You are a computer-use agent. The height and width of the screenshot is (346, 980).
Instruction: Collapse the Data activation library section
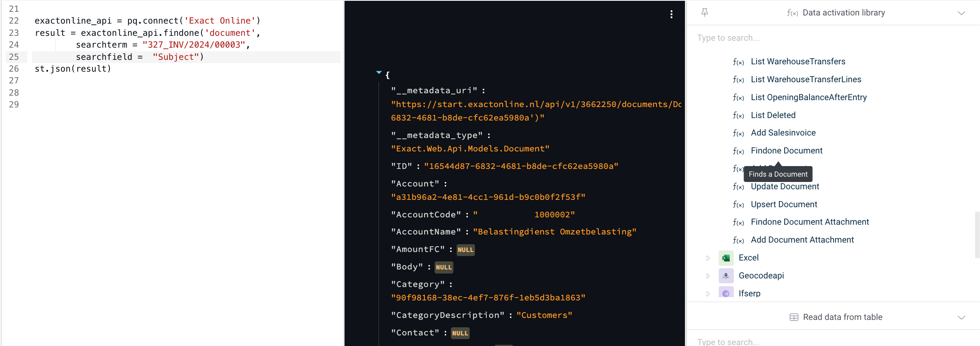click(961, 13)
